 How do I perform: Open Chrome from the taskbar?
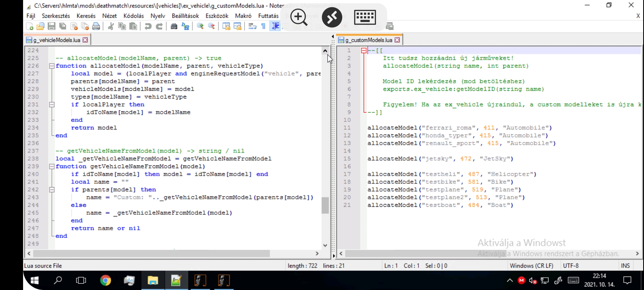(105, 281)
